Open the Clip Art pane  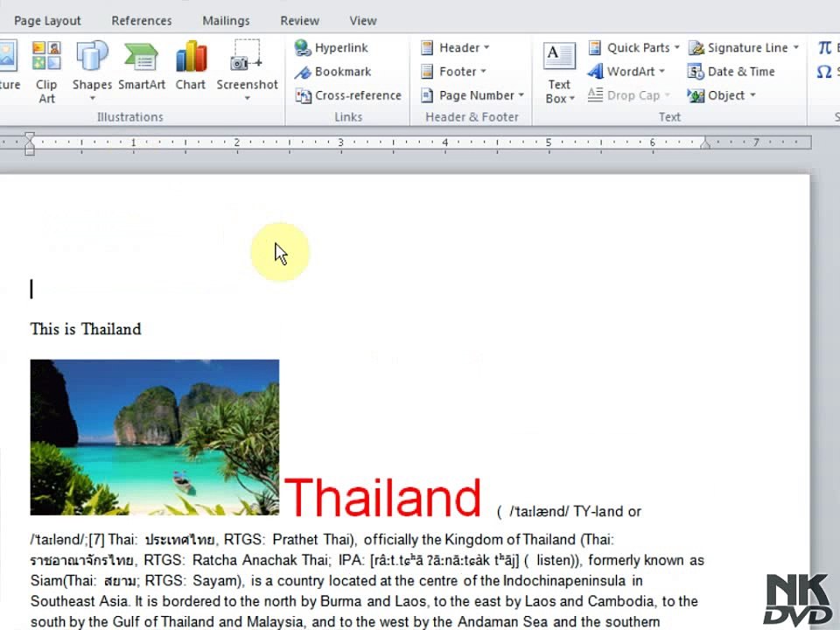coord(46,71)
